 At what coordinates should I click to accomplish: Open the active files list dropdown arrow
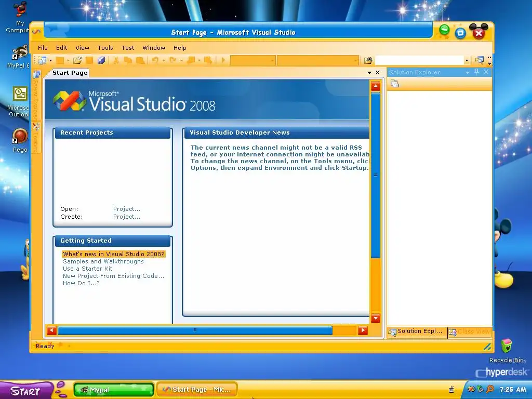[369, 73]
